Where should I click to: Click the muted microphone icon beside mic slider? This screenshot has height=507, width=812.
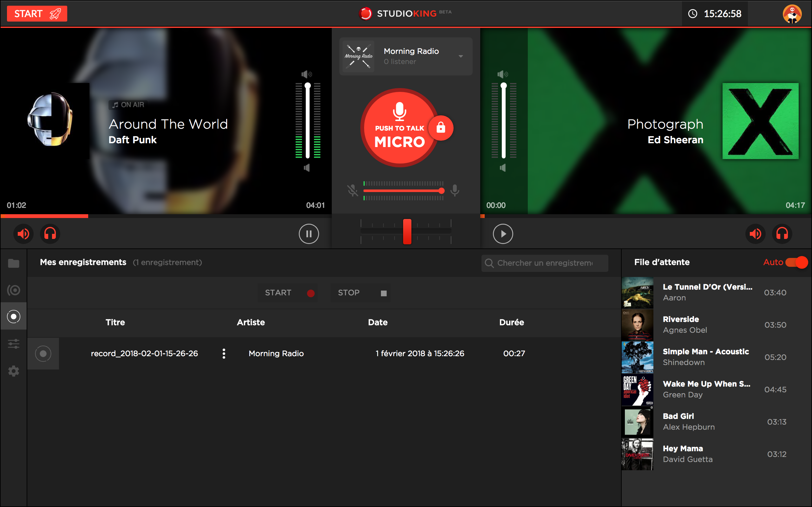(353, 190)
